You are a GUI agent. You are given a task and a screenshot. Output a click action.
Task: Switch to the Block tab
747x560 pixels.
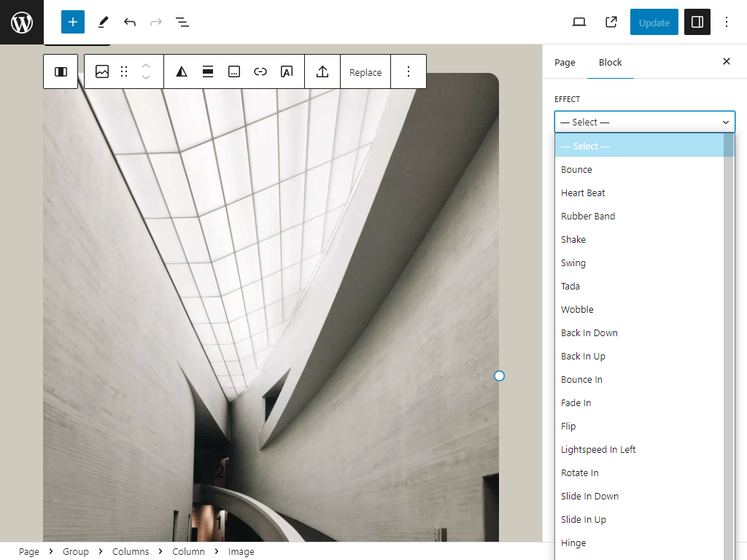tap(611, 63)
